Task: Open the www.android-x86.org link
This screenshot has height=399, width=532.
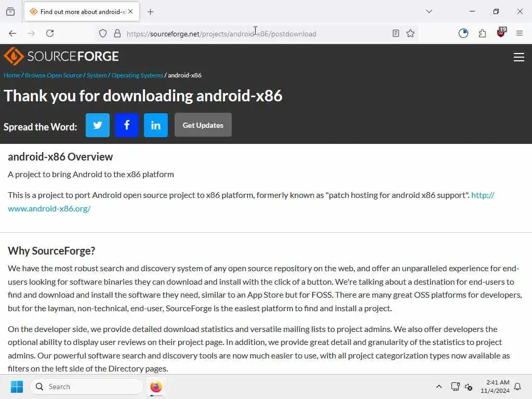Action: point(49,209)
